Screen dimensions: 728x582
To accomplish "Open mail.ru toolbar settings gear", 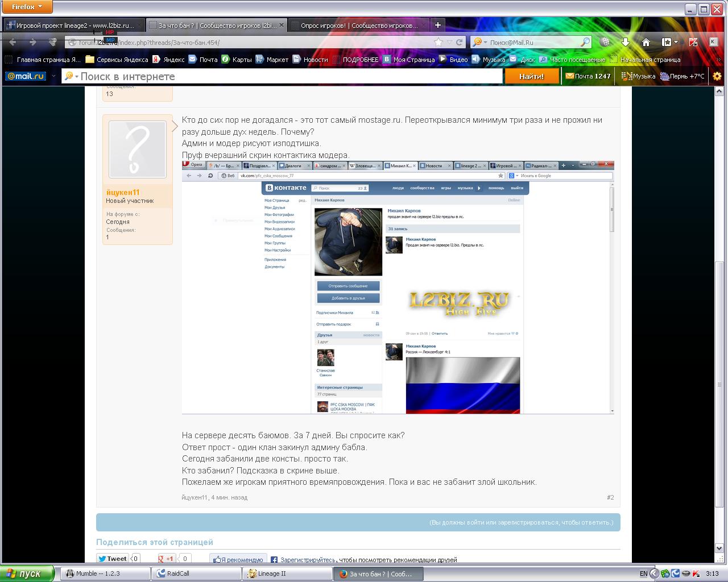I will coord(718,76).
